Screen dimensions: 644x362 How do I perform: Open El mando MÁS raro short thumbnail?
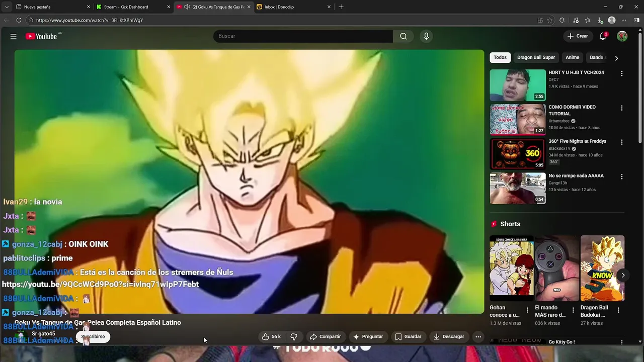tap(557, 268)
